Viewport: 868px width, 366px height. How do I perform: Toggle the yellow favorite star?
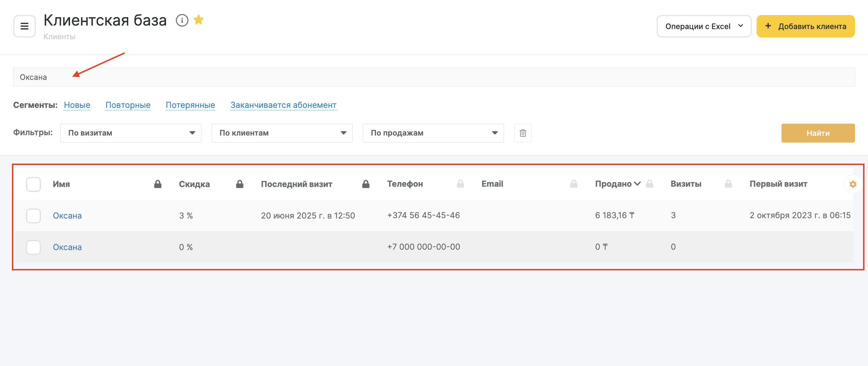click(199, 20)
